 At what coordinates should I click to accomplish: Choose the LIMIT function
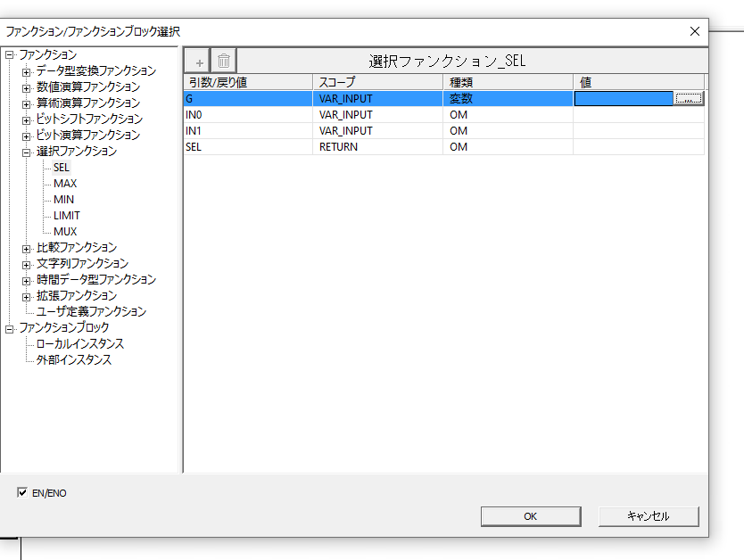pyautogui.click(x=66, y=216)
